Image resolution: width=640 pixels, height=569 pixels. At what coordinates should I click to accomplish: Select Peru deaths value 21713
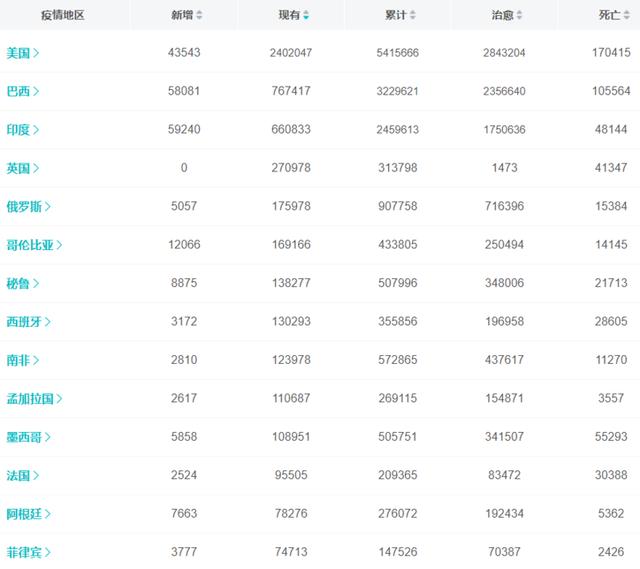(611, 283)
